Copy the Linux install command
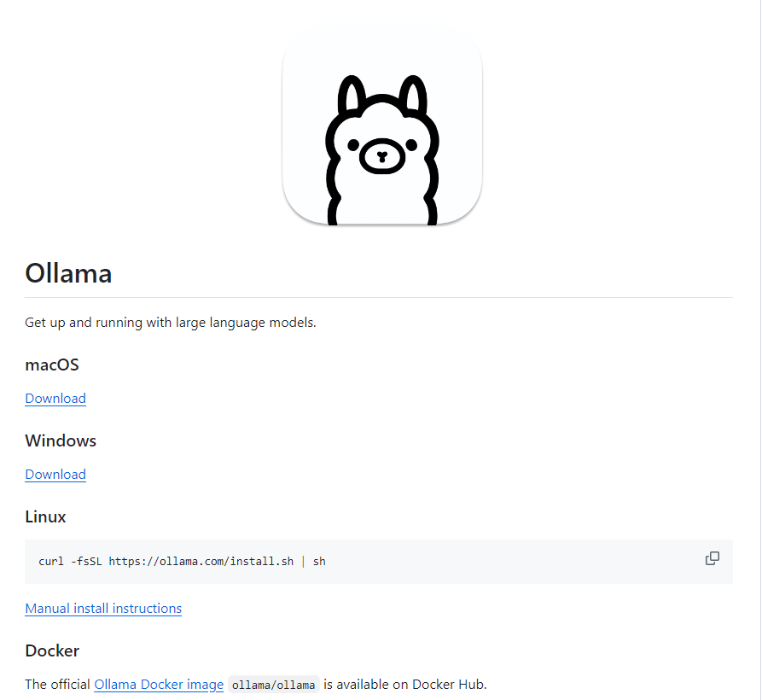The width and height of the screenshot is (762, 700). pyautogui.click(x=712, y=558)
